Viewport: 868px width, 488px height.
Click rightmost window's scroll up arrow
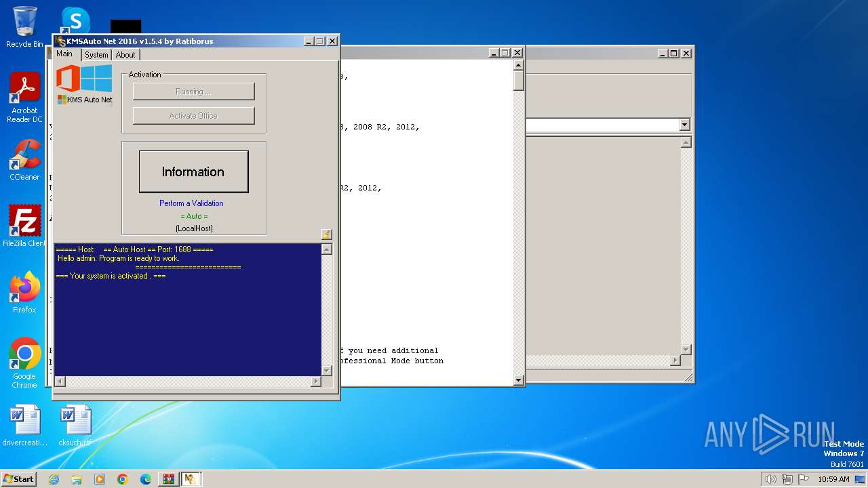pyautogui.click(x=686, y=142)
